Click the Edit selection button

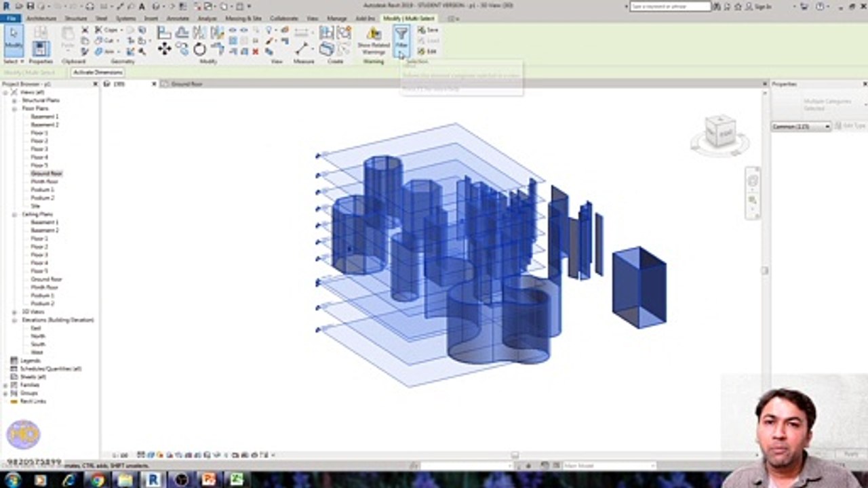428,52
